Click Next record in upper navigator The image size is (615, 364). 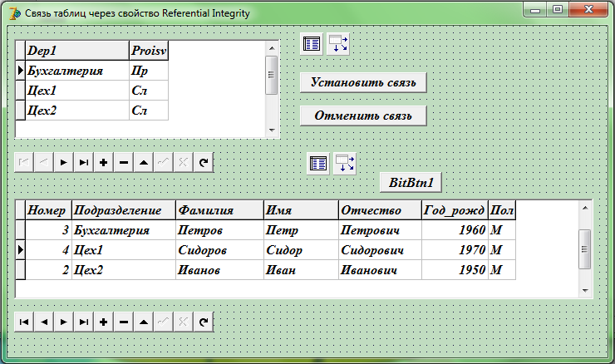coord(63,162)
